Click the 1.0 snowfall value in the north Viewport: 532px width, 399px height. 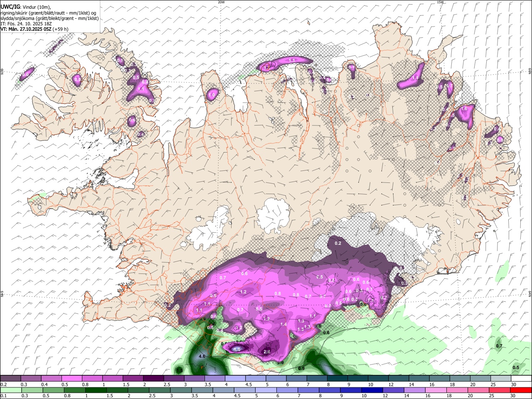212,95
